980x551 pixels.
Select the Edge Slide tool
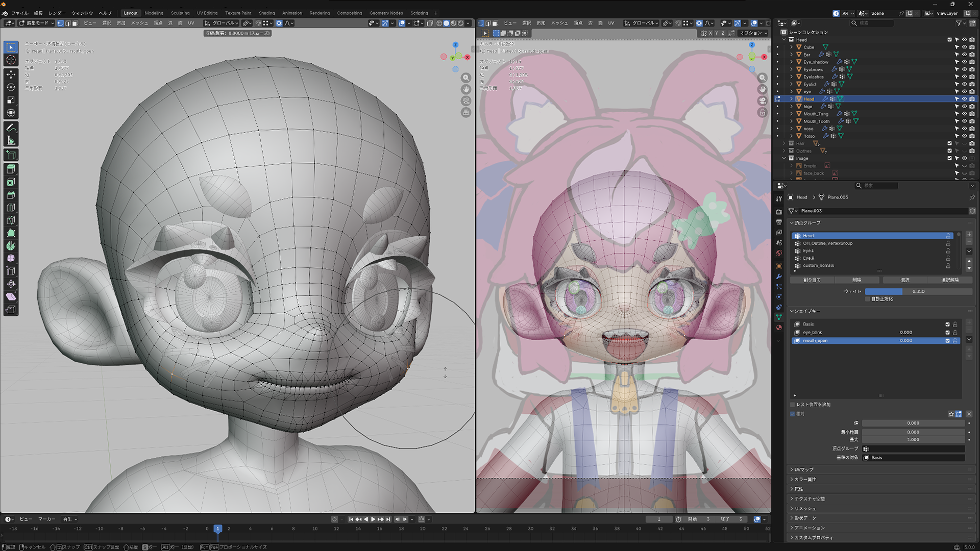pyautogui.click(x=11, y=271)
